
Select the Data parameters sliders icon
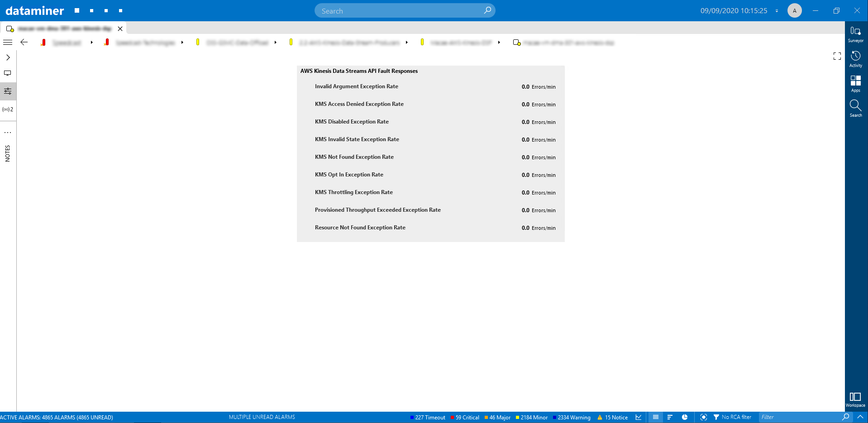[8, 91]
